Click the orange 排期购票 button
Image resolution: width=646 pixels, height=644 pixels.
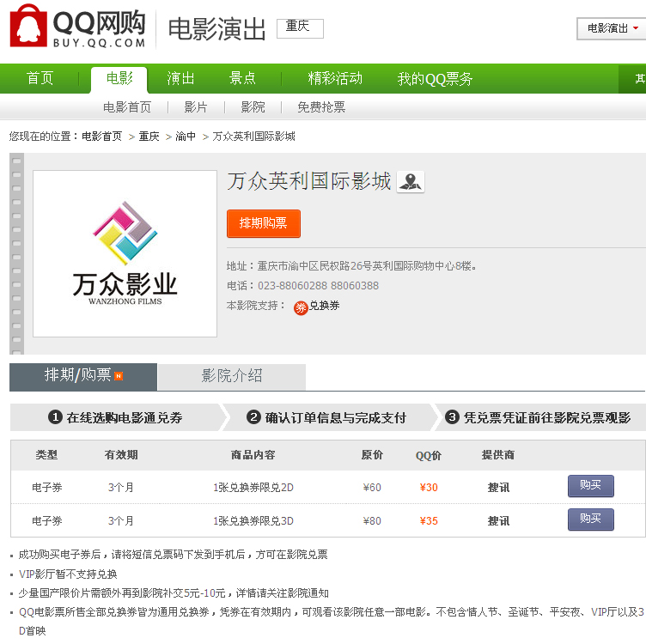pyautogui.click(x=263, y=223)
